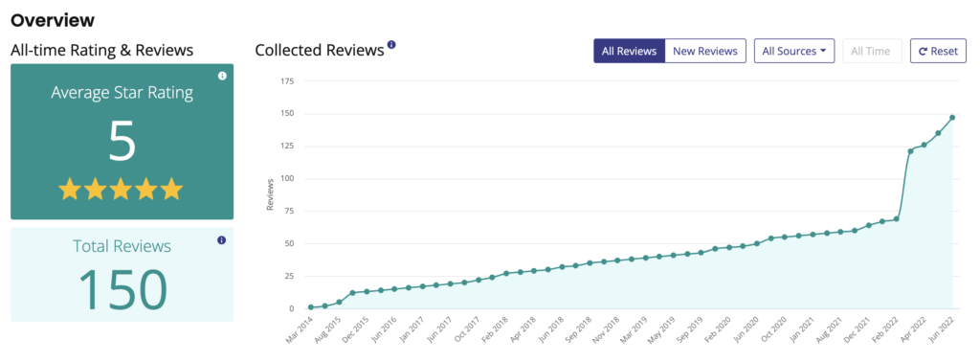980x362 pixels.
Task: Click info icon beside Collected Reviews heading
Action: 391,45
